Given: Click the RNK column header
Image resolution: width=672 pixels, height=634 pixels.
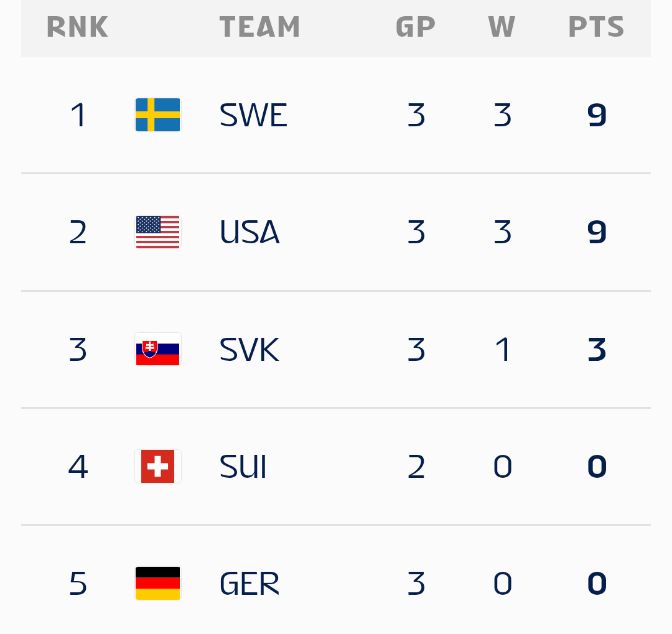Looking at the screenshot, I should tap(77, 27).
